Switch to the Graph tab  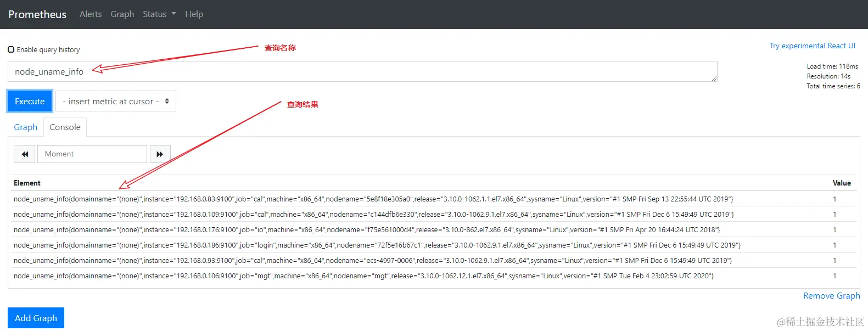tap(26, 127)
